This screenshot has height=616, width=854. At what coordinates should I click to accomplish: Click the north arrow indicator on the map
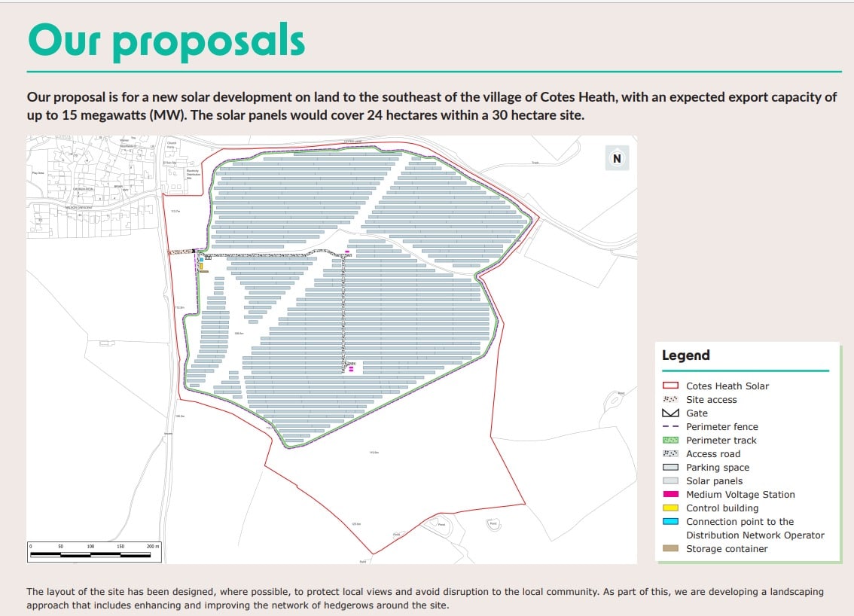[x=617, y=158]
